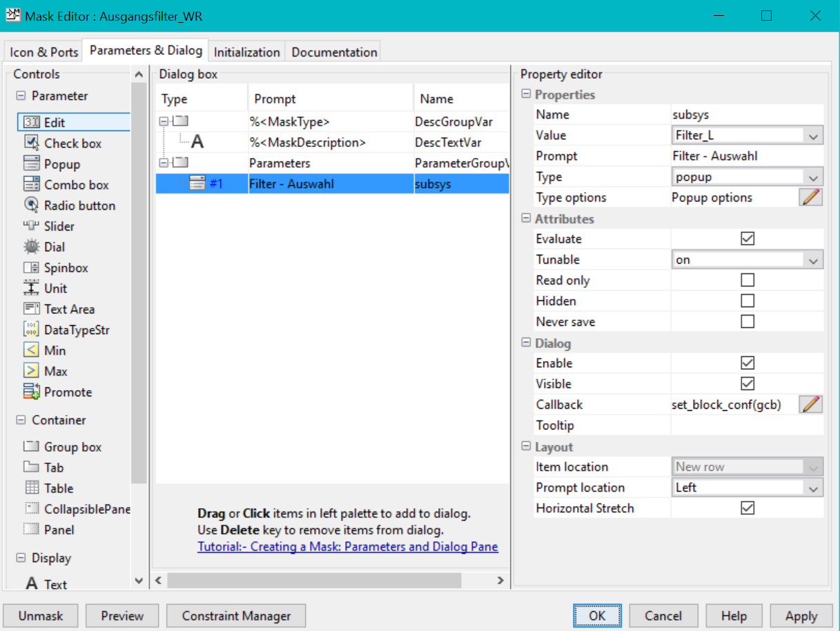Add a Check box parameter control
Screen dimensions: 840x631
(72, 144)
